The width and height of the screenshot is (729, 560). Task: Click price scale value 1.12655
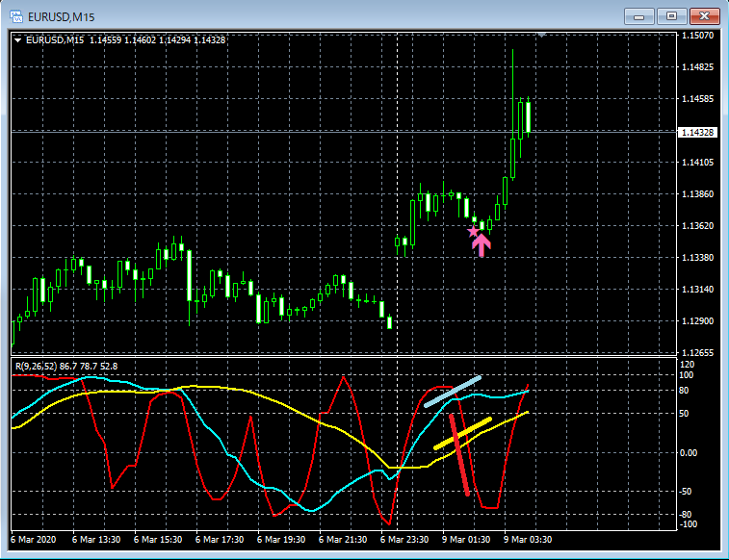697,352
